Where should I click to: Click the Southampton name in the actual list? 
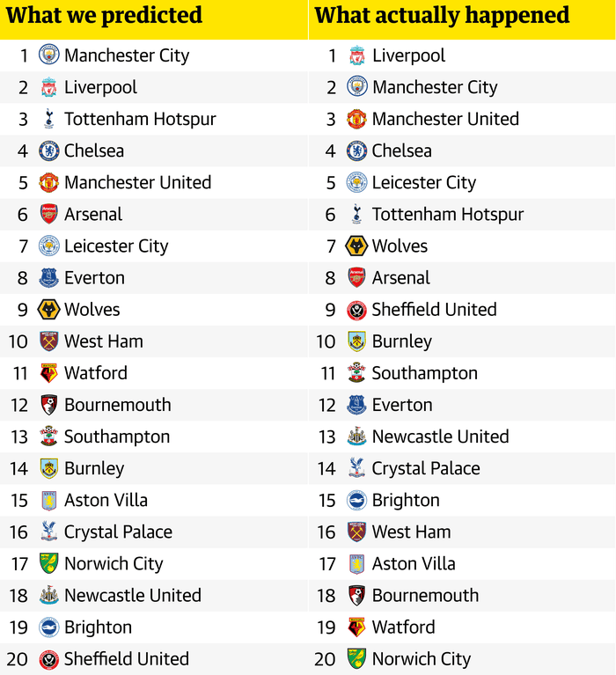pos(424,373)
